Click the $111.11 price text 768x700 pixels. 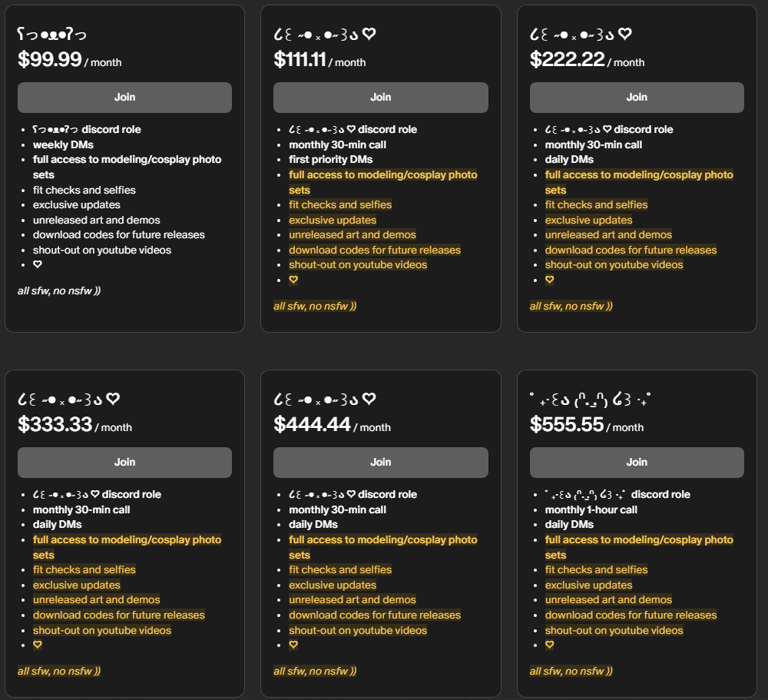coord(300,59)
